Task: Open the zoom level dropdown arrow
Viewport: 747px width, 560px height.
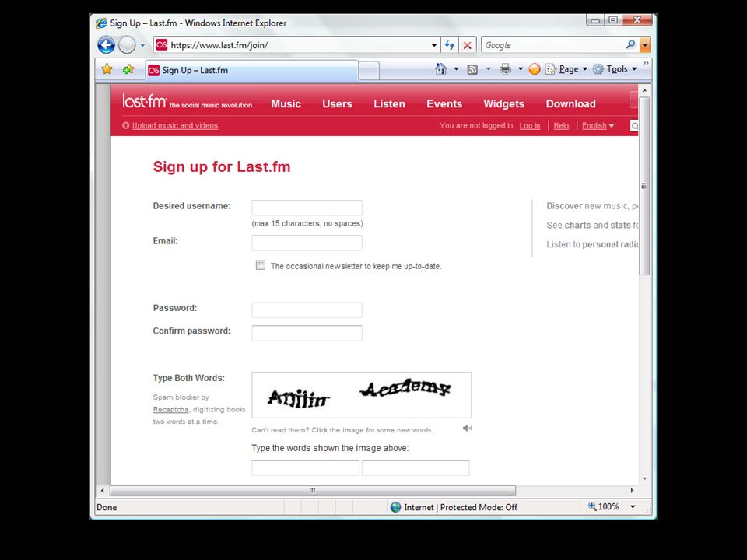Action: (x=633, y=506)
